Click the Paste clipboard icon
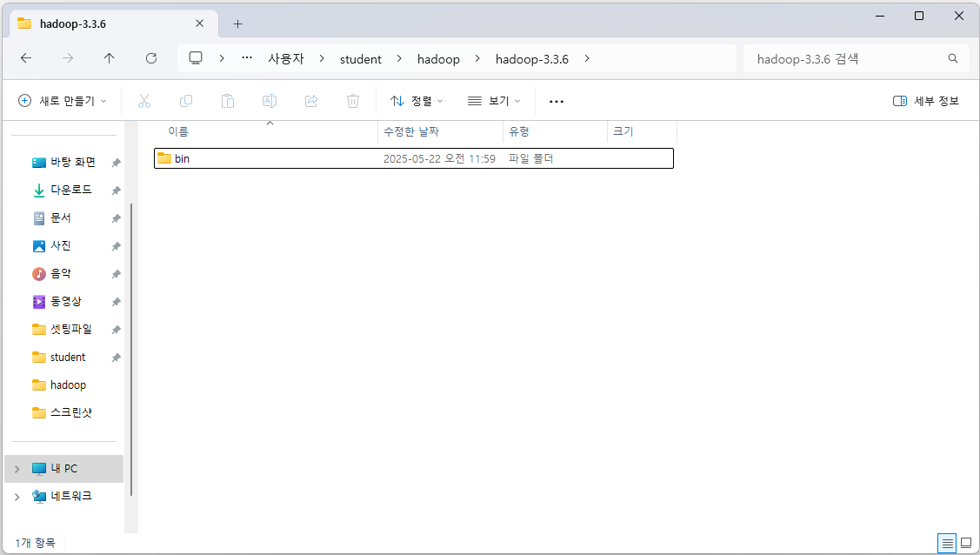 228,101
